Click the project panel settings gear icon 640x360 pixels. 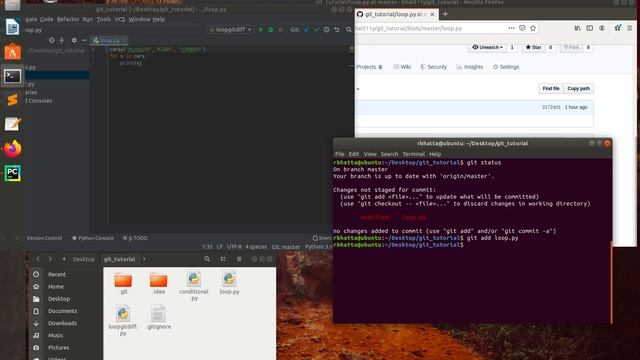(x=74, y=40)
